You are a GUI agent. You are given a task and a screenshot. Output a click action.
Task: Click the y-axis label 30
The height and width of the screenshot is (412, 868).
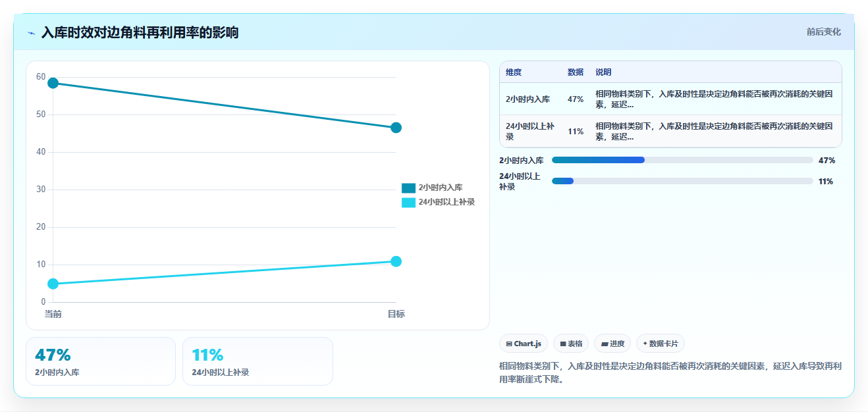tap(41, 190)
